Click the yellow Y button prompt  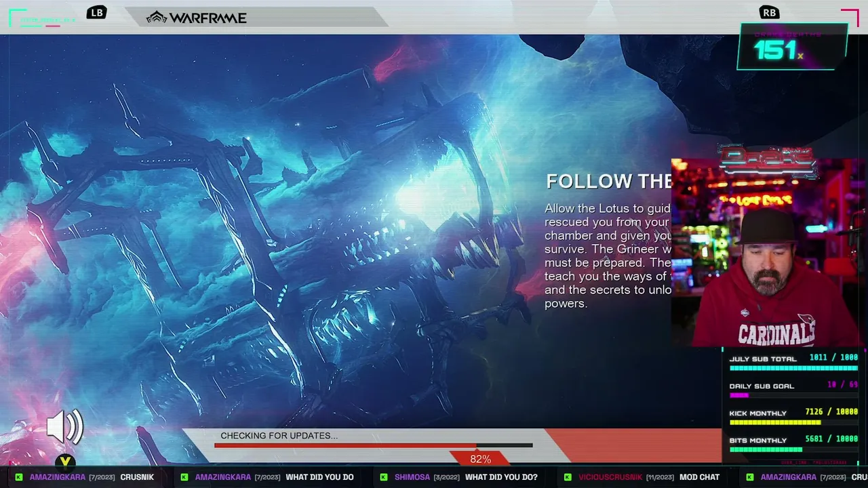click(x=65, y=462)
